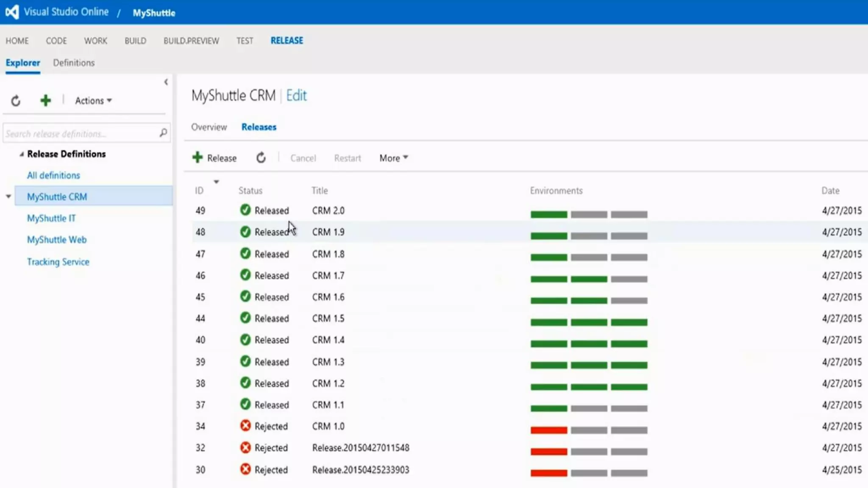The image size is (868, 488).
Task: Click green plus Release button
Action: (x=214, y=158)
